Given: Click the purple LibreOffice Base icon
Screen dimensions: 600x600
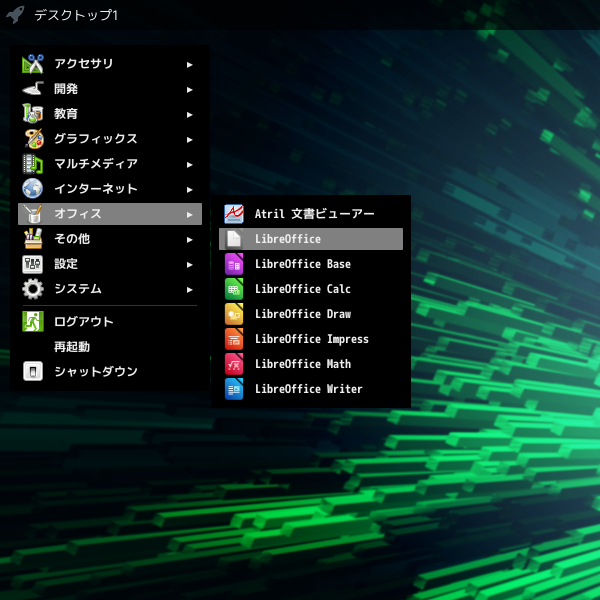Looking at the screenshot, I should pyautogui.click(x=234, y=264).
